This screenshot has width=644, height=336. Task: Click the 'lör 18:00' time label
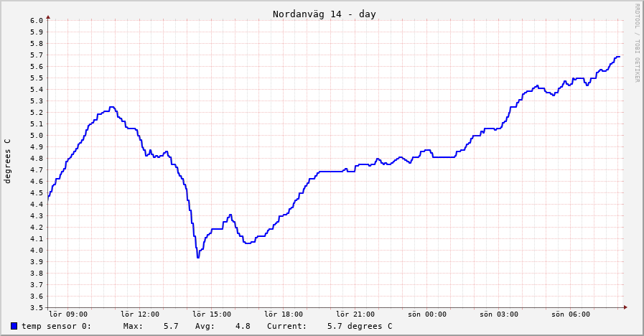[284, 314]
